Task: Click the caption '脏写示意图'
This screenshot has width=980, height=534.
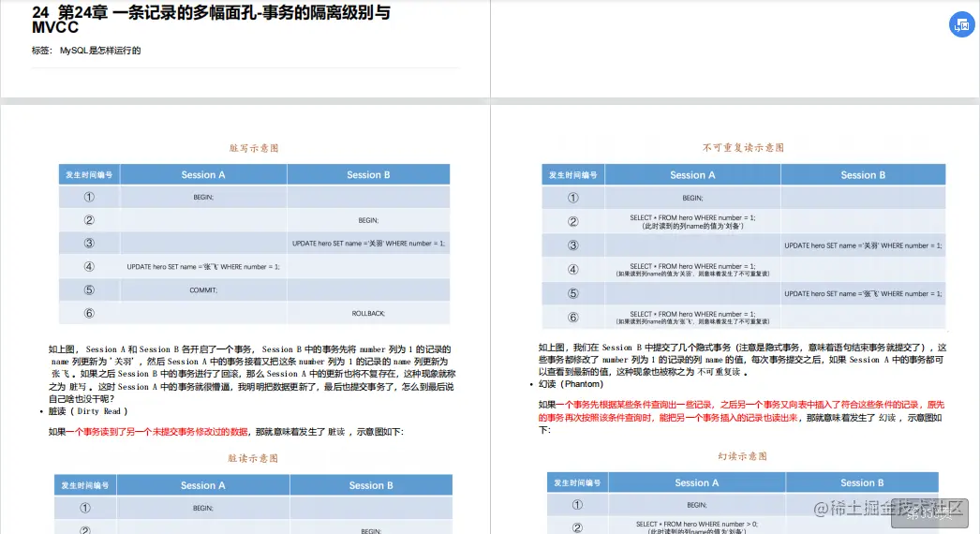Action: click(254, 148)
